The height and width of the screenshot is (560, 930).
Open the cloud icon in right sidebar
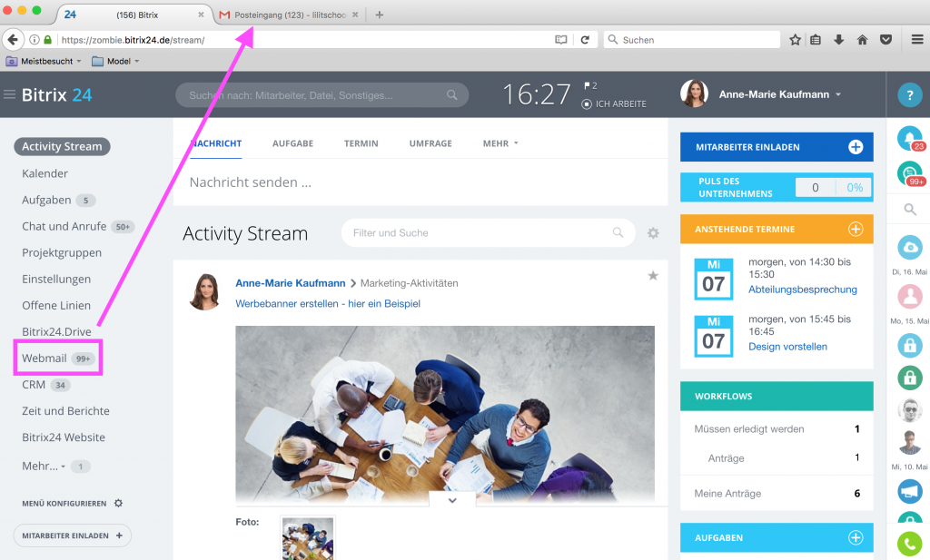tap(910, 248)
